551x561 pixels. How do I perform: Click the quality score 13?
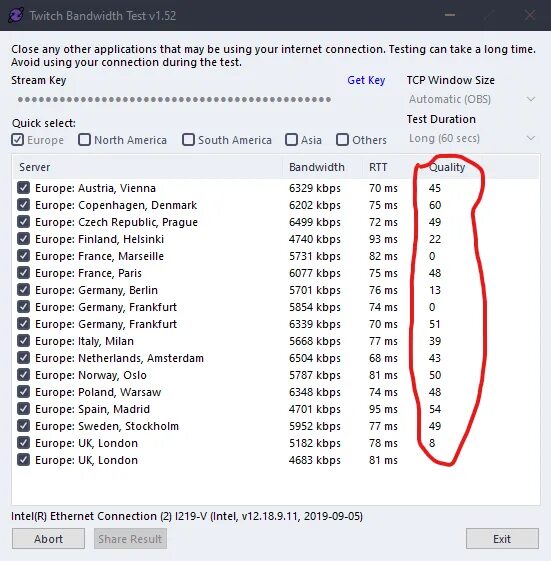tap(435, 290)
